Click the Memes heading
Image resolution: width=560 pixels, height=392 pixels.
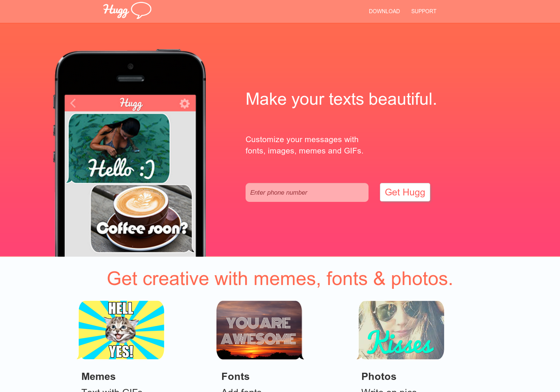coord(98,377)
